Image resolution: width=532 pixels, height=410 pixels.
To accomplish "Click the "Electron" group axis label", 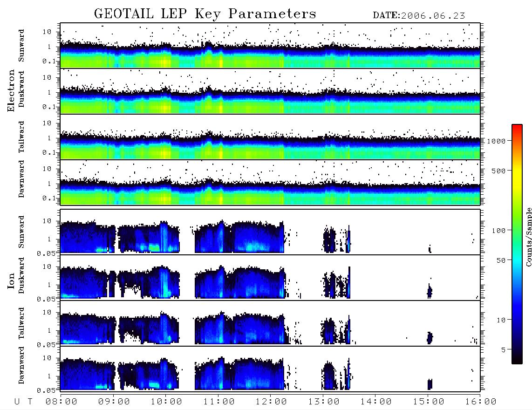I will coord(11,90).
